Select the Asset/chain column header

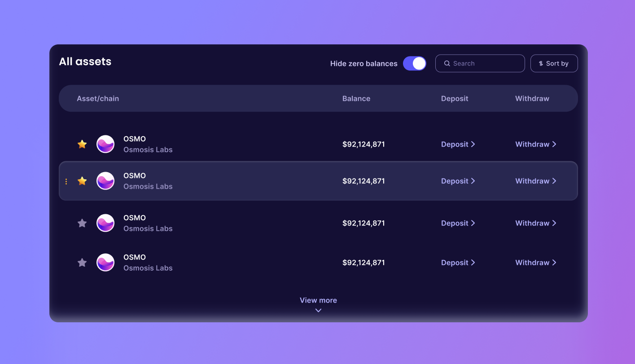point(98,98)
